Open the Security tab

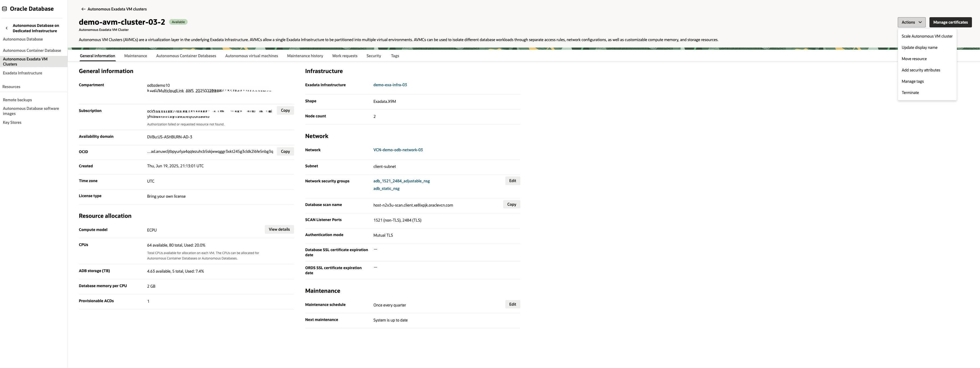(x=373, y=56)
